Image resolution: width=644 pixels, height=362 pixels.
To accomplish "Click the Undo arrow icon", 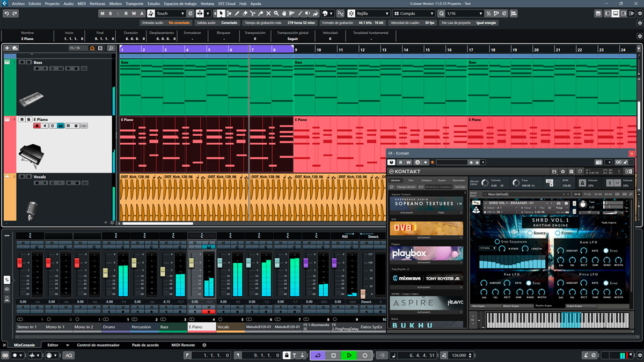I will pos(5,13).
